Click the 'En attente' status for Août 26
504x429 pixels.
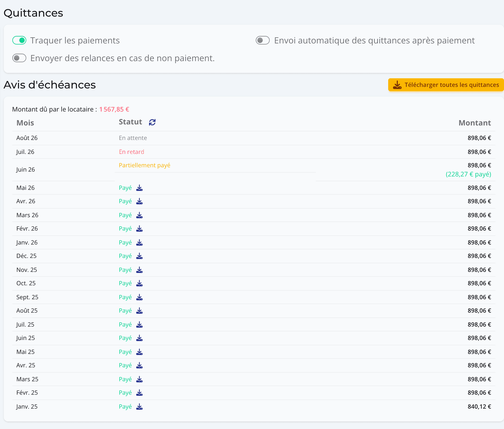click(x=133, y=138)
